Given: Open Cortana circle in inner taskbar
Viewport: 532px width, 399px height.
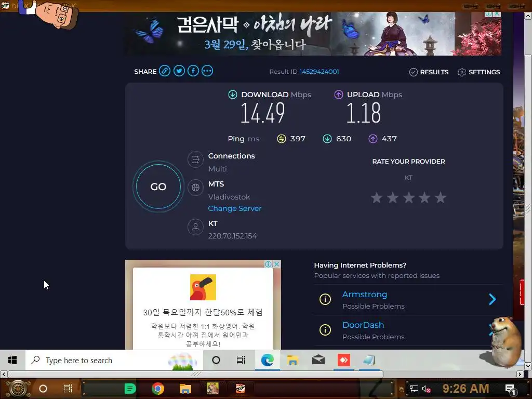Looking at the screenshot, I should coord(216,360).
